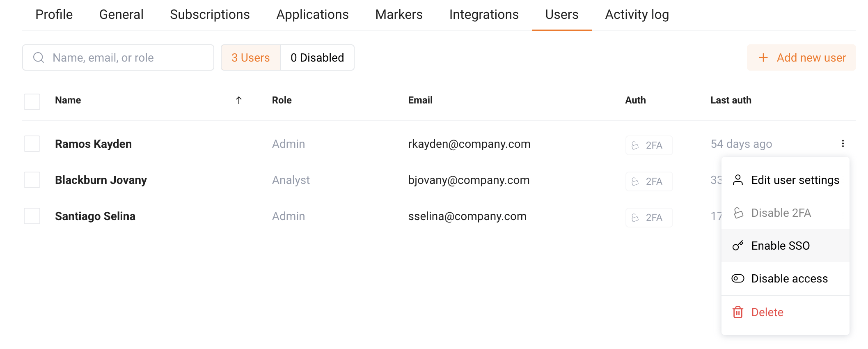This screenshot has width=868, height=349.
Task: Open the Activity log tab
Action: [637, 15]
